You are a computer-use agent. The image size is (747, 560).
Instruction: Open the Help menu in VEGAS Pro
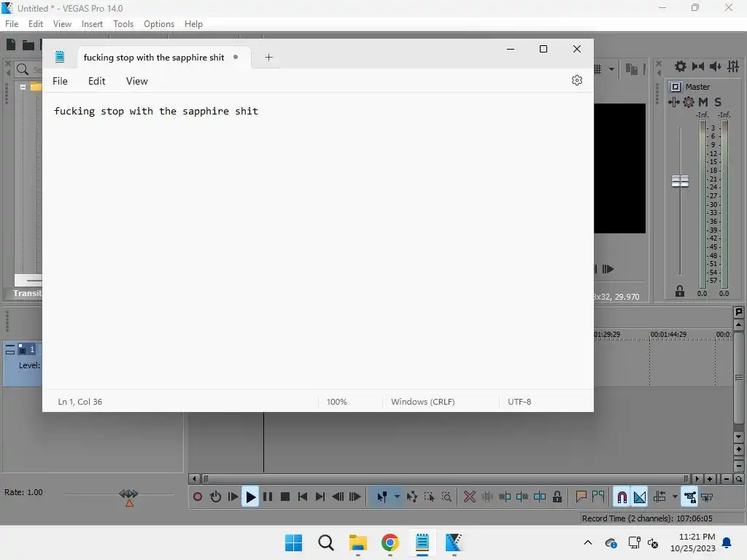(x=193, y=24)
